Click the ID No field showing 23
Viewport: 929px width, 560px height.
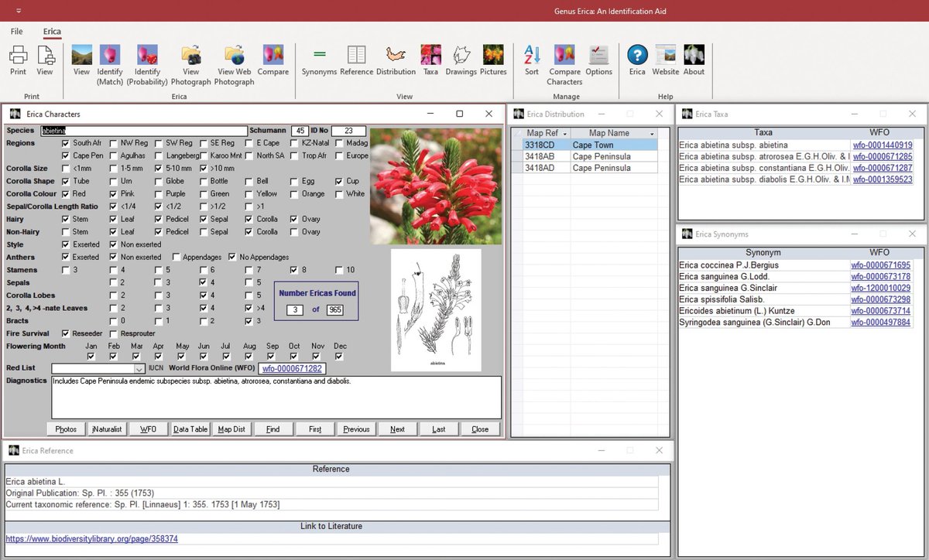pos(348,131)
